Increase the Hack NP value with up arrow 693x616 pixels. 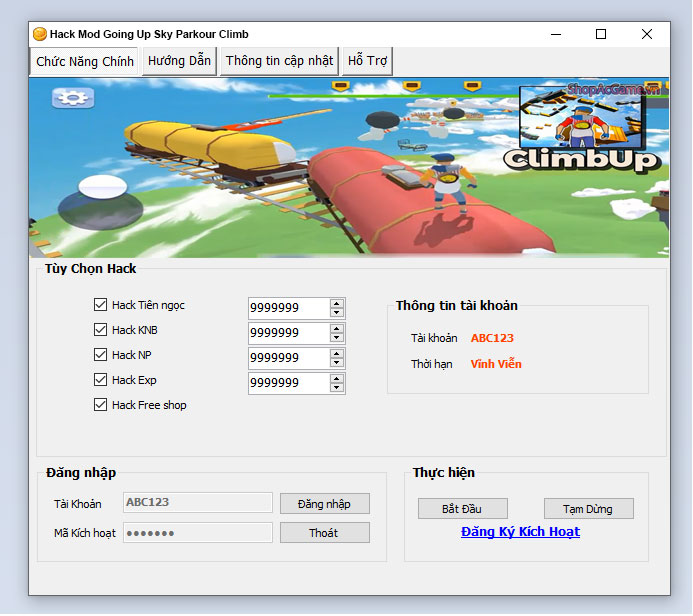(x=337, y=354)
